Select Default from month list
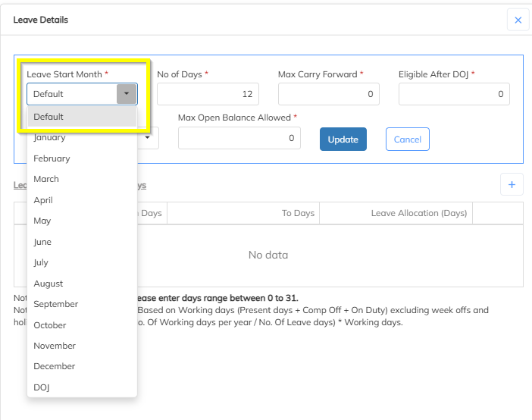The width and height of the screenshot is (532, 420). (82, 117)
